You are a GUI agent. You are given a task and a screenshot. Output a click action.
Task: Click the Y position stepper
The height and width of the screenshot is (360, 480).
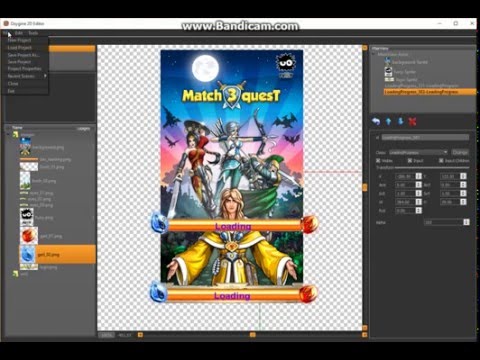[x=463, y=176]
